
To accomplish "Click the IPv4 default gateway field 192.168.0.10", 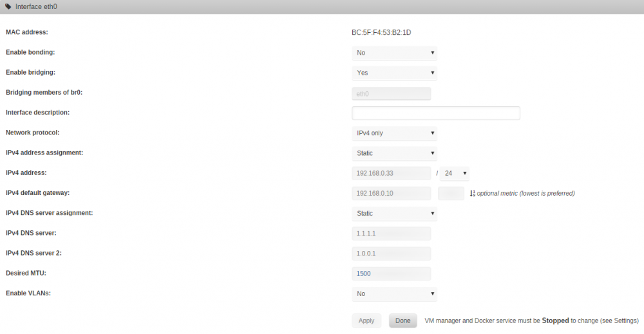I will pos(392,194).
